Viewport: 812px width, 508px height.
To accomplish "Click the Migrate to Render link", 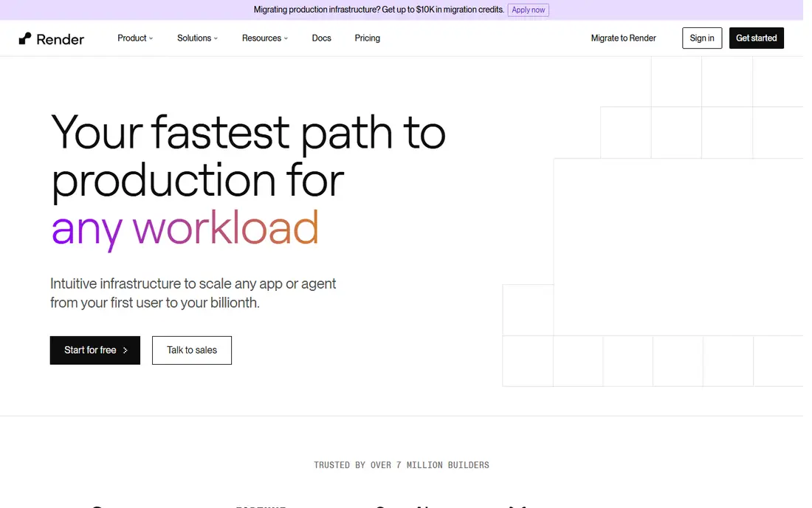I will click(623, 38).
